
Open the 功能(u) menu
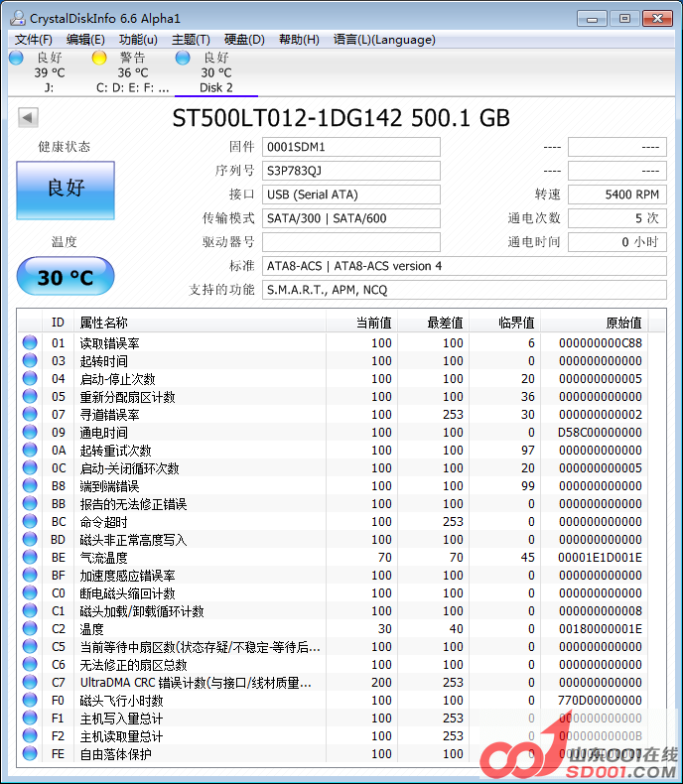138,40
